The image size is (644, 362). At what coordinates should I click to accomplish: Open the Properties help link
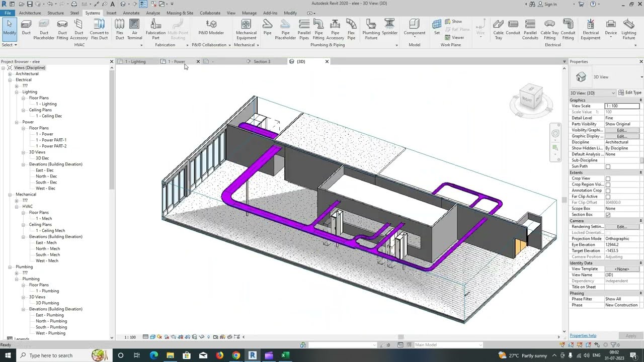click(583, 336)
